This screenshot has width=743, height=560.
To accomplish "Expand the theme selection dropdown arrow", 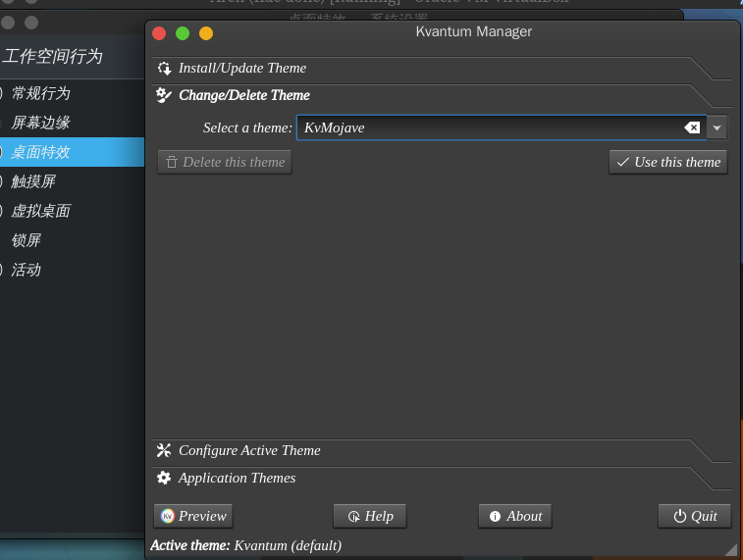I will tap(716, 127).
